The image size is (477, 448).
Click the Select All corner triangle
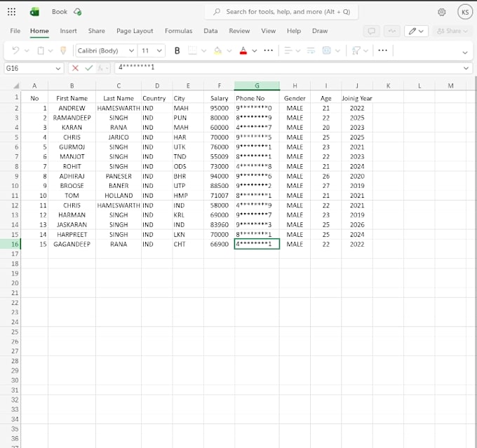(16, 86)
